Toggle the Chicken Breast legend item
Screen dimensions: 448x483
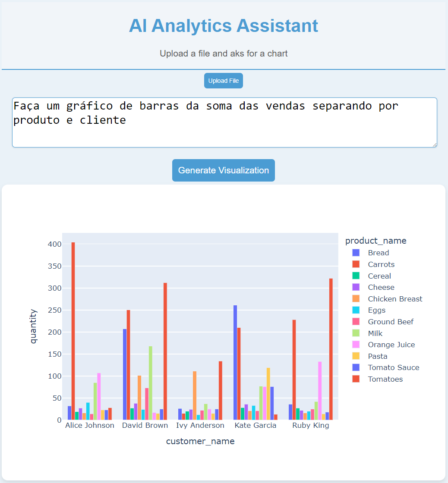click(394, 299)
